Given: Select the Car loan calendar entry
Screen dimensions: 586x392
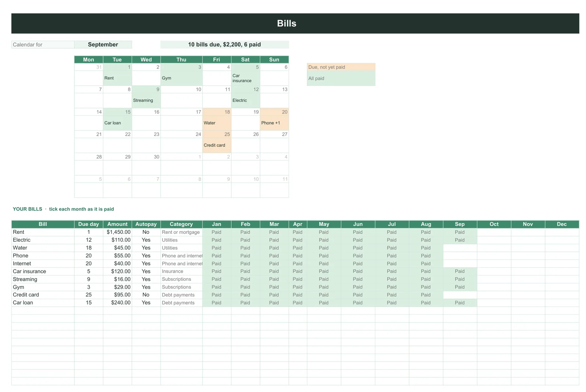Looking at the screenshot, I should [x=117, y=123].
